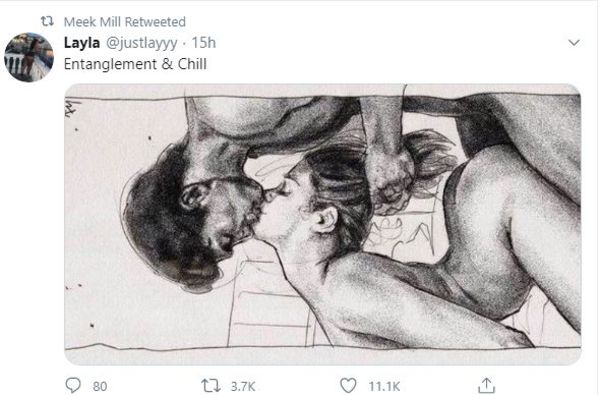
Task: Click small retweet icon beside Meek Mill Retweeted
Action: click(47, 22)
